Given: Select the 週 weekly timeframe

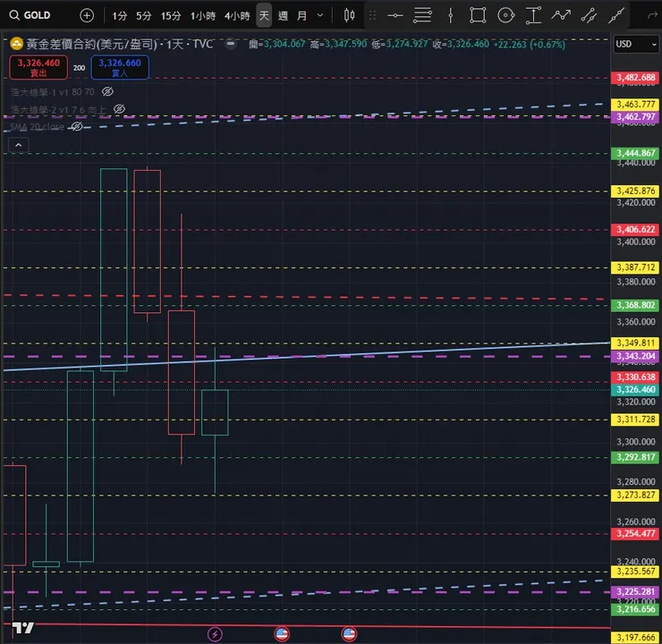Looking at the screenshot, I should tap(283, 16).
